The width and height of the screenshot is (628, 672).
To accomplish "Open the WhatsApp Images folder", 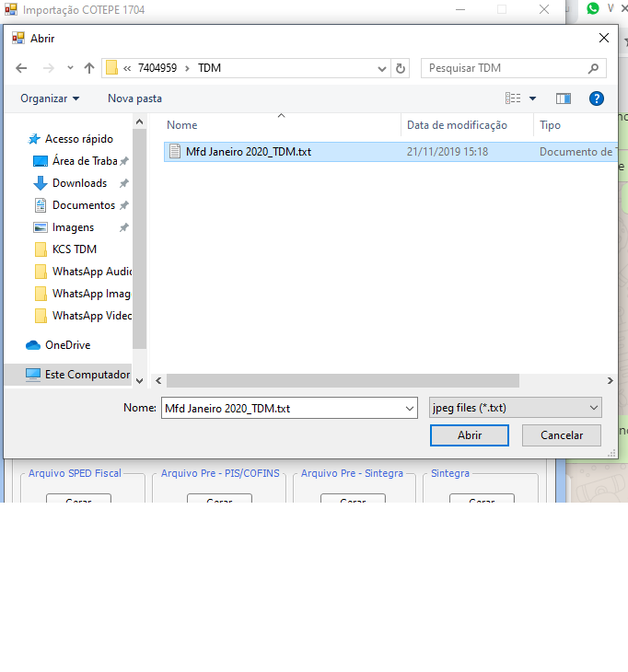I will click(x=91, y=294).
